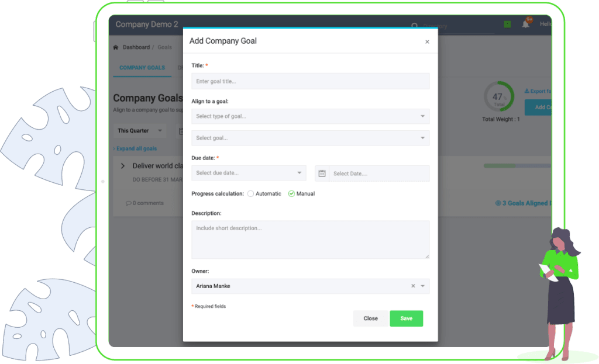Click the Company Demo 2 title

pos(147,25)
